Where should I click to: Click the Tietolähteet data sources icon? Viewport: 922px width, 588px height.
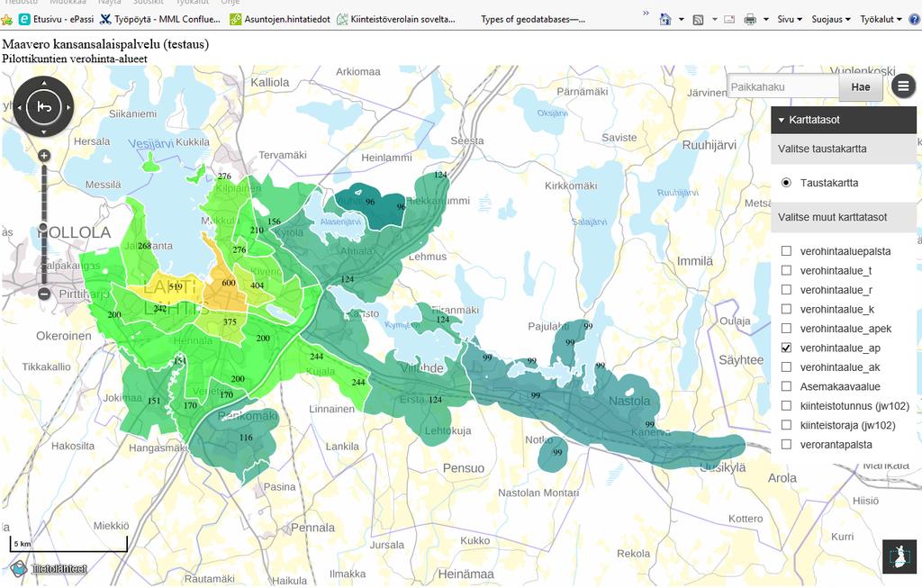point(19,568)
